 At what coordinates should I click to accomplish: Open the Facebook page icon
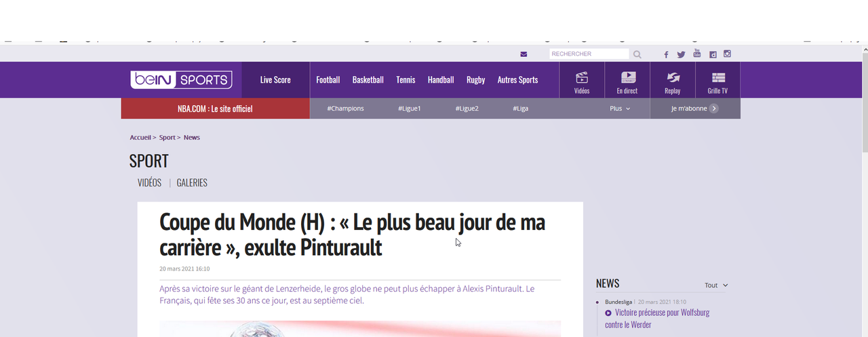(666, 55)
